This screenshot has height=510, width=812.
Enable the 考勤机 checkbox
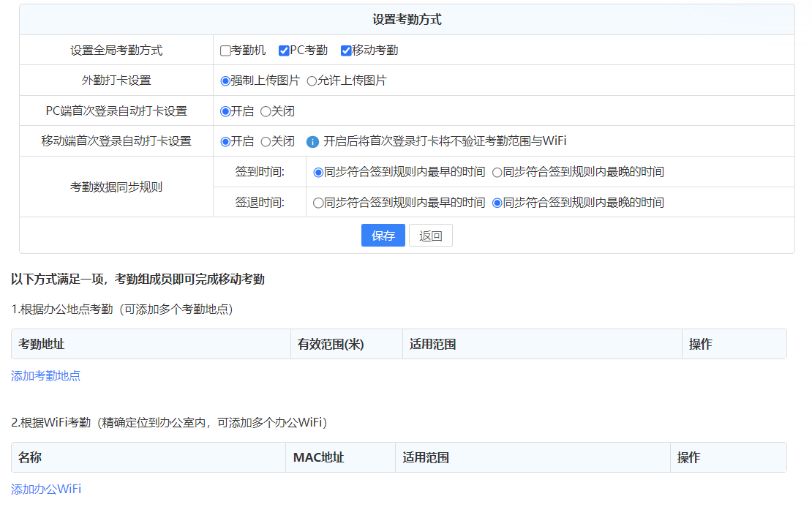[x=225, y=50]
